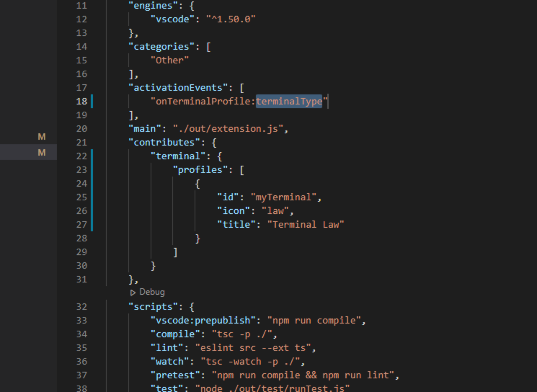Select line number 32 in the gutter

[81, 306]
